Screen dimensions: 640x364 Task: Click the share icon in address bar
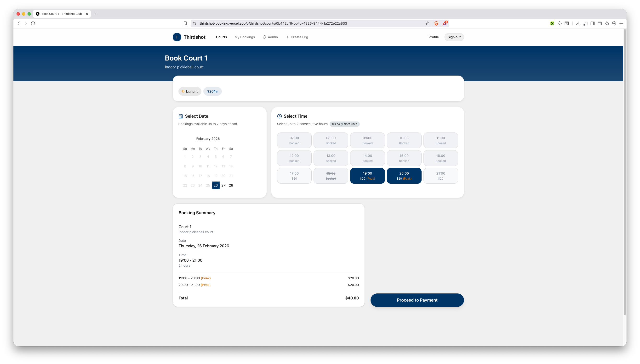point(428,23)
